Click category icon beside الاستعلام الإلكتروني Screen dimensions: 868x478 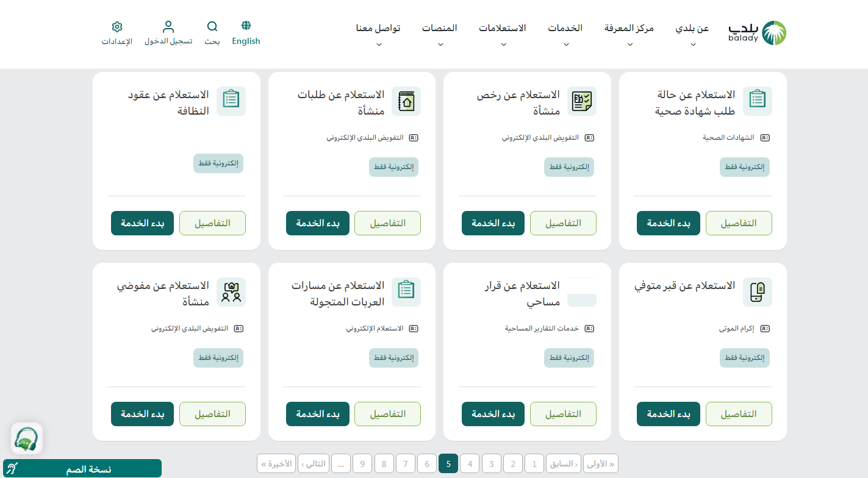point(414,329)
